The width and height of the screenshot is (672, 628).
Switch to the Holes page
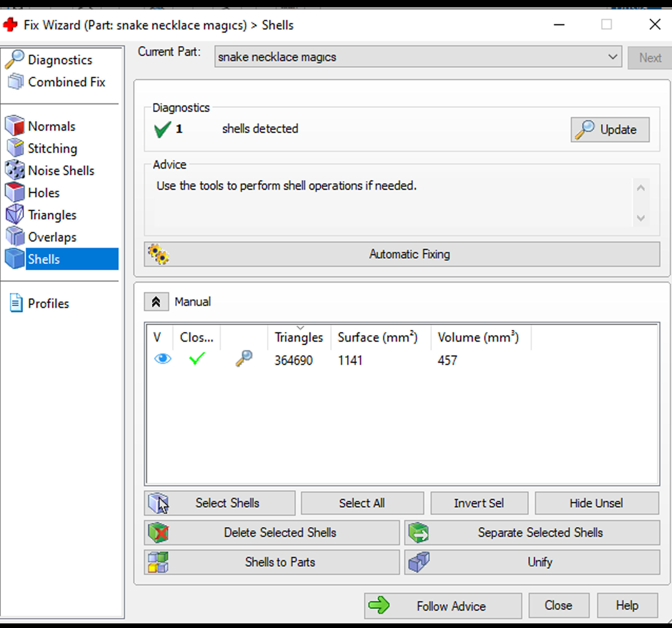pos(44,193)
